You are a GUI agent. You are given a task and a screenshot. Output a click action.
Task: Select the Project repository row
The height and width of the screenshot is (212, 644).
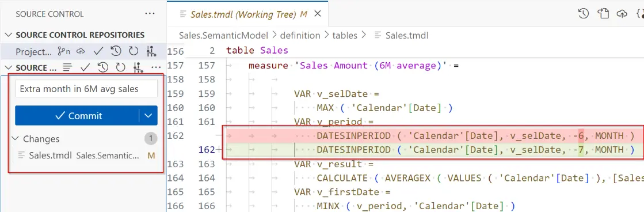pyautogui.click(x=83, y=51)
